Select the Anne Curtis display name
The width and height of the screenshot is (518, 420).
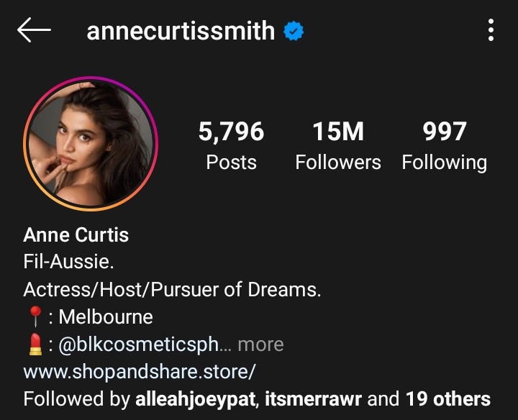pos(76,234)
